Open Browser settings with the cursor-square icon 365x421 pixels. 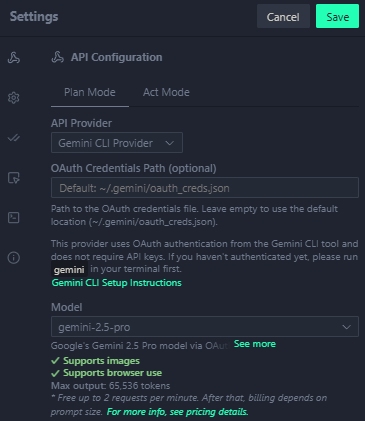coord(14,178)
